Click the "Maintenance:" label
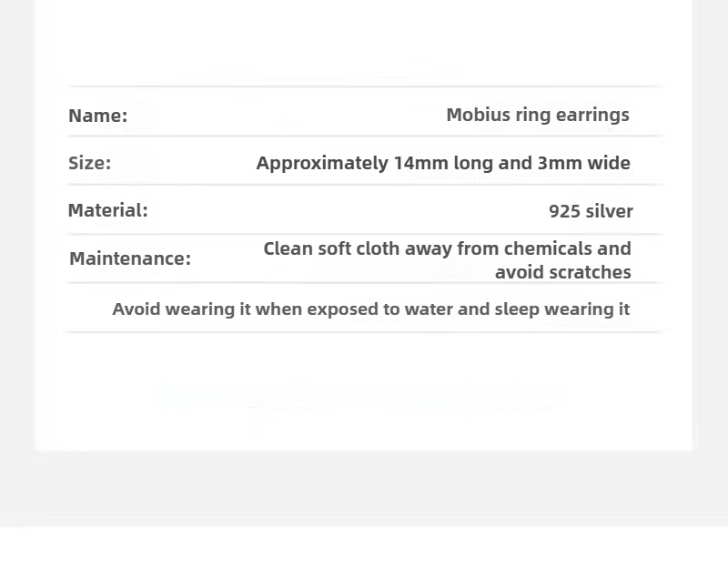Viewport: 728px width, 577px height. (x=130, y=258)
